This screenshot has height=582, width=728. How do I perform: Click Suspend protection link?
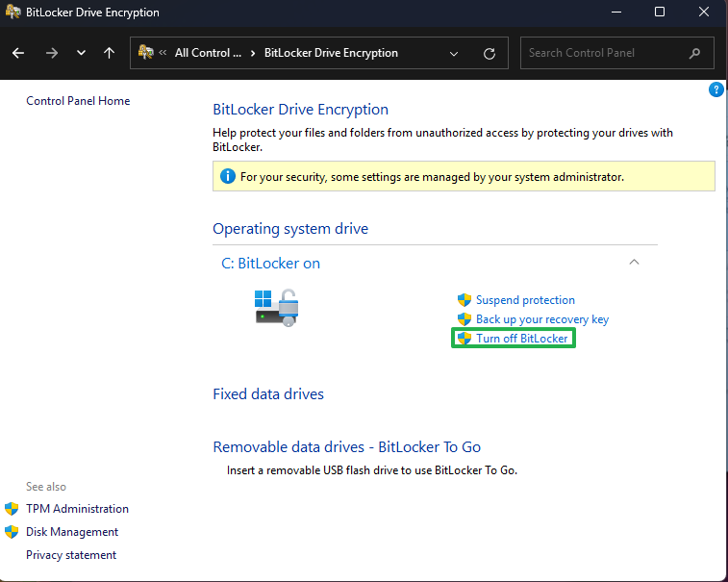[525, 300]
